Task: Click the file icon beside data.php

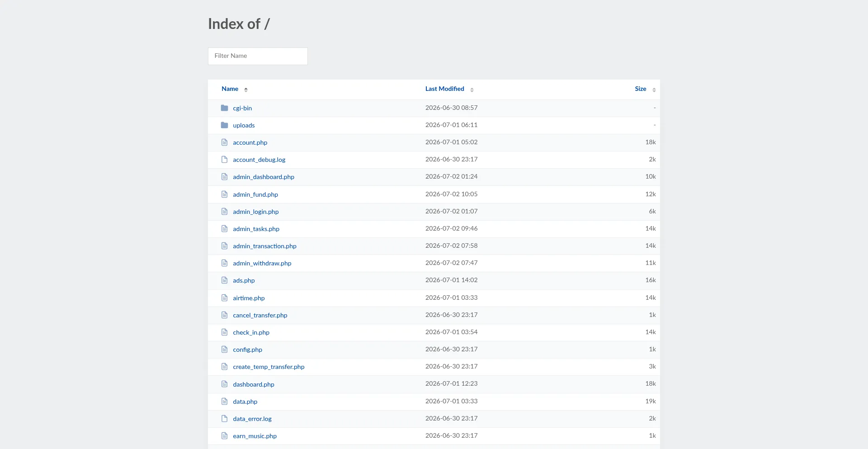Action: 224,402
